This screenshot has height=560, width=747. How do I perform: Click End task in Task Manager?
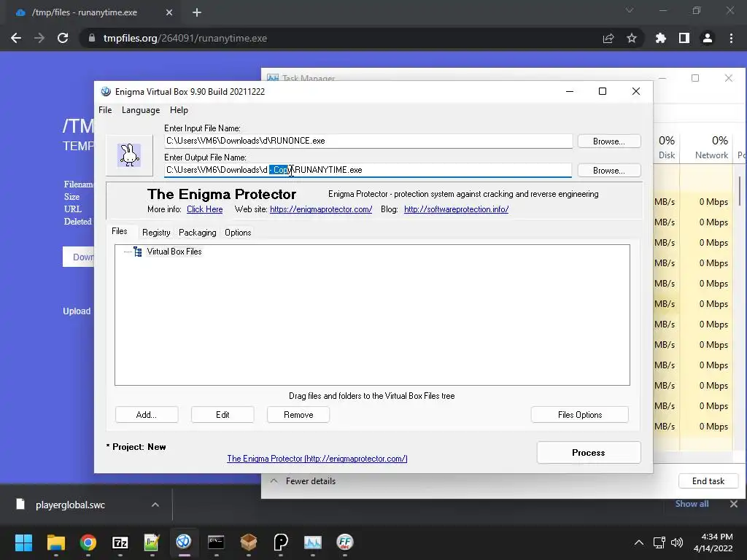point(708,481)
